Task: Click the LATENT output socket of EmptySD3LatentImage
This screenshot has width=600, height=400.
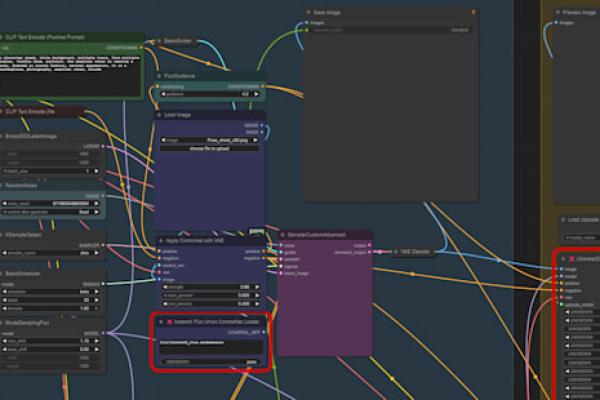Action: [103, 146]
